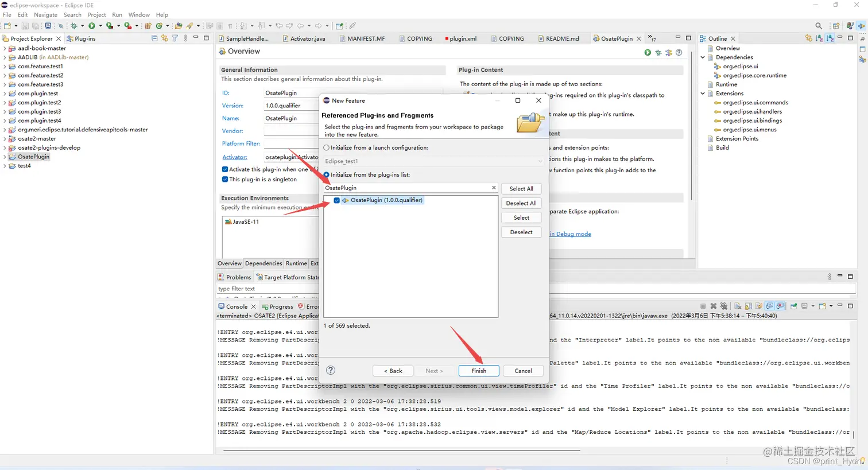868x470 pixels.
Task: Open the Project menu
Action: point(96,14)
